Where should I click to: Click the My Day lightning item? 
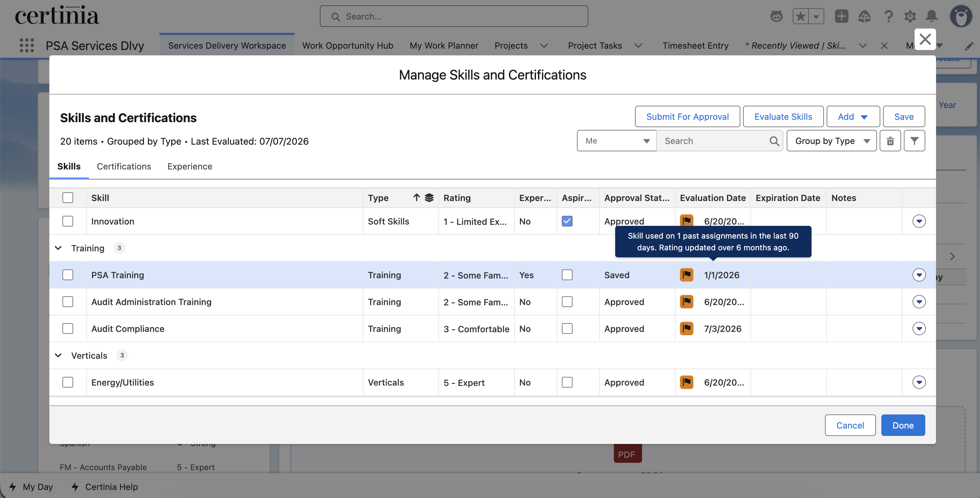click(x=31, y=487)
